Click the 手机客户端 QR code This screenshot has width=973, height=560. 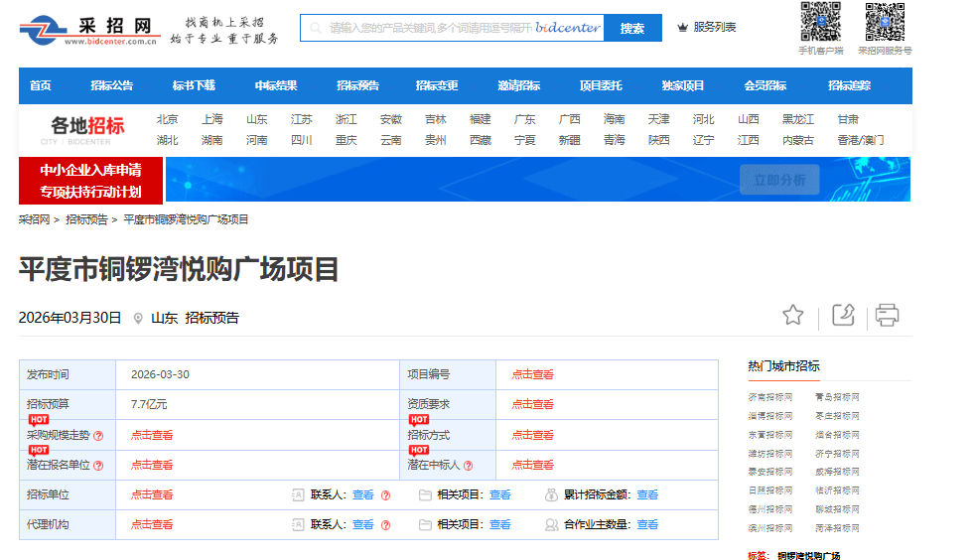[x=820, y=22]
